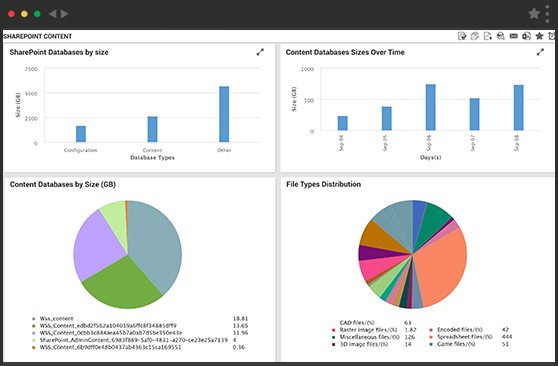Click the document-with-checkmark icon in report toolbar
The height and width of the screenshot is (366, 558).
(462, 36)
